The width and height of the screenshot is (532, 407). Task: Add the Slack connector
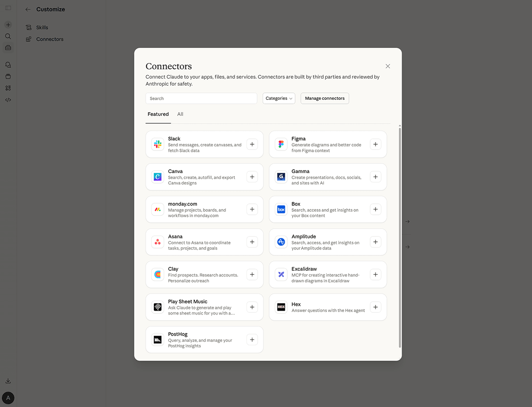(252, 144)
